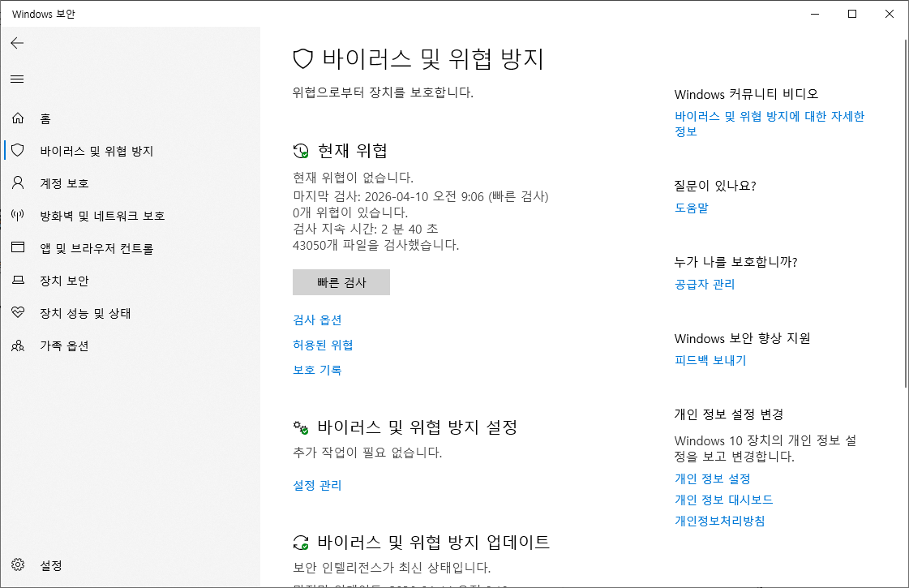Open 계정 보호 section

click(130, 183)
